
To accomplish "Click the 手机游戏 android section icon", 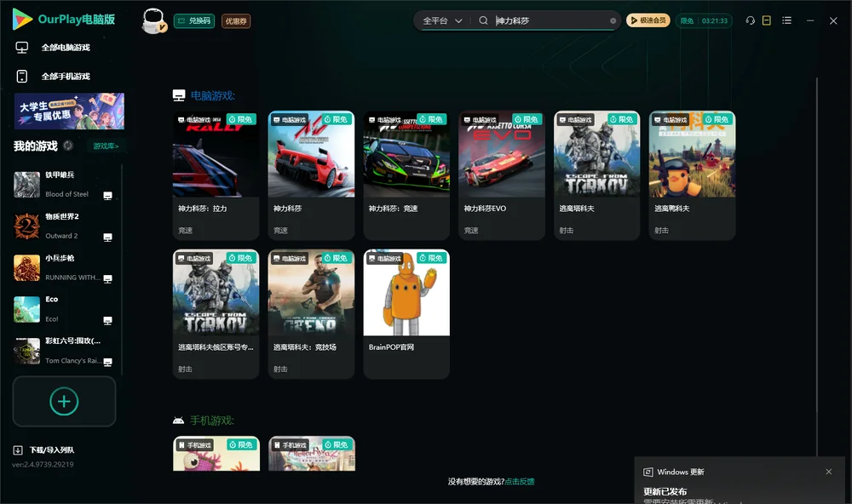I will 178,421.
